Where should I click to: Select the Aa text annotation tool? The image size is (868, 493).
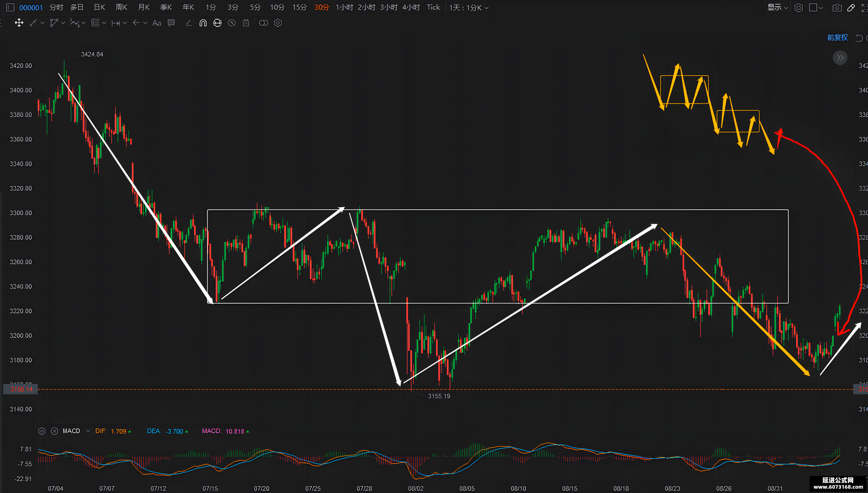click(157, 23)
